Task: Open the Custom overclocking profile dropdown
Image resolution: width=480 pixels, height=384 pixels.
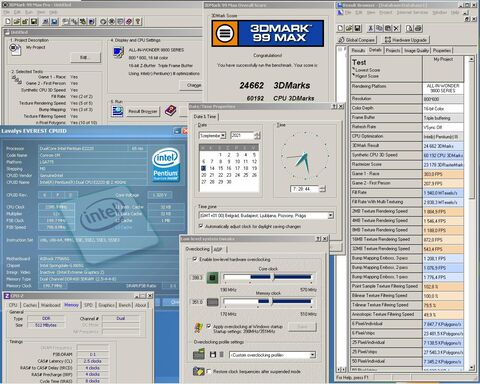Action: 312,355
